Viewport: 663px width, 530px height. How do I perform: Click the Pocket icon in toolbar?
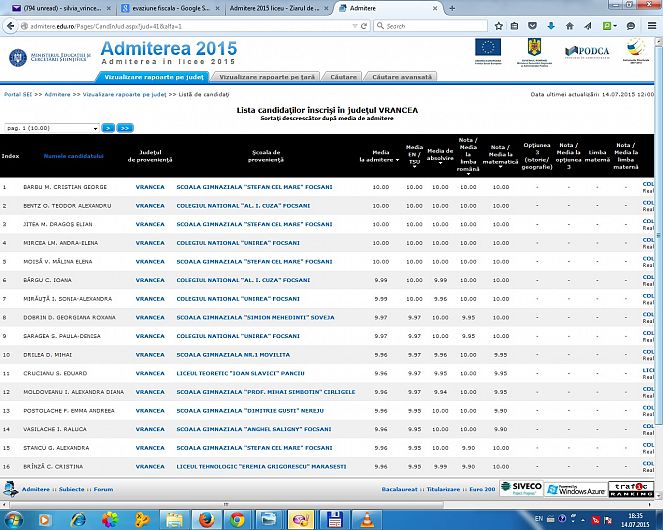click(x=532, y=26)
